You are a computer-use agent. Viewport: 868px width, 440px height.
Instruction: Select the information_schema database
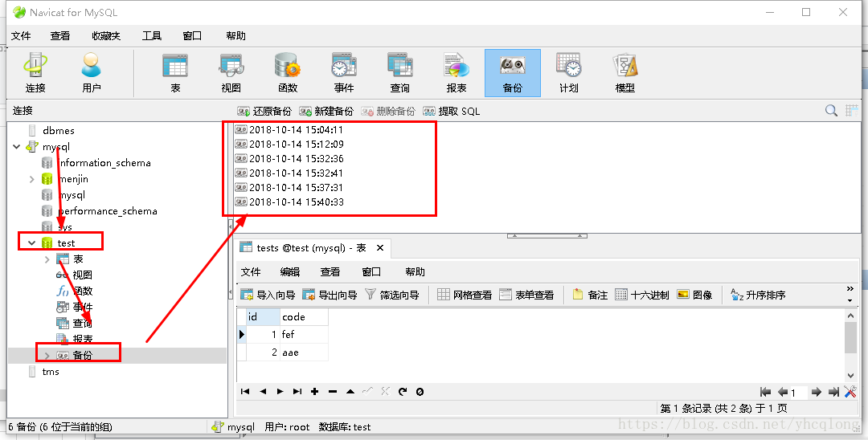96,162
